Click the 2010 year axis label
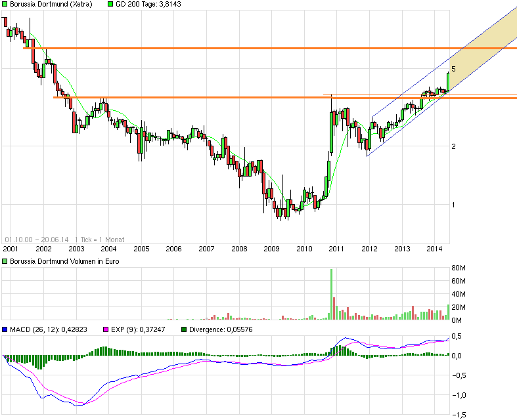Image resolution: width=517 pixels, height=420 pixels. coord(304,249)
